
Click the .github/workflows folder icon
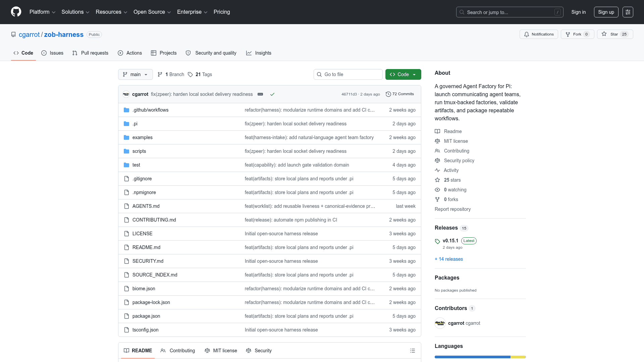(126, 110)
